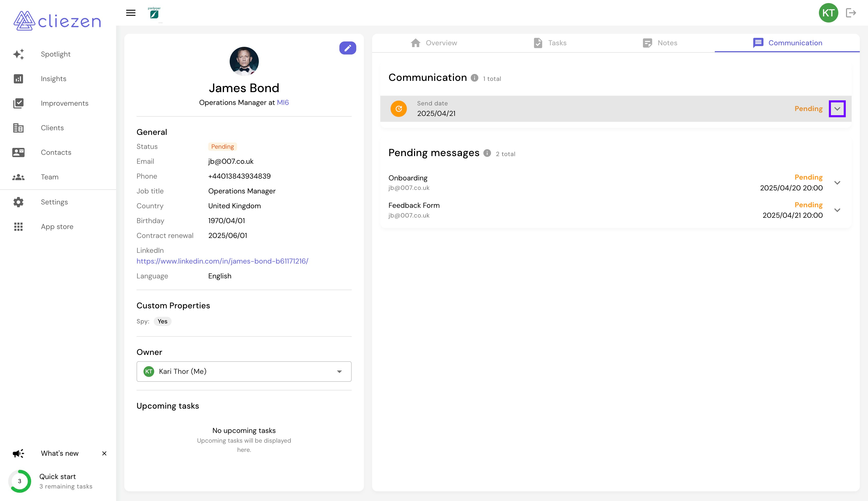Open the Insights chart icon
868x501 pixels.
(19, 79)
